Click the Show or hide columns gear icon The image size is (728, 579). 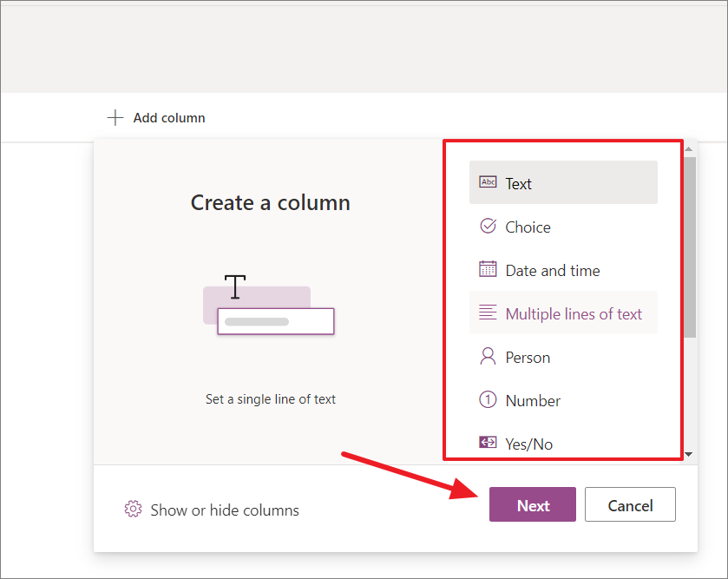[x=133, y=510]
